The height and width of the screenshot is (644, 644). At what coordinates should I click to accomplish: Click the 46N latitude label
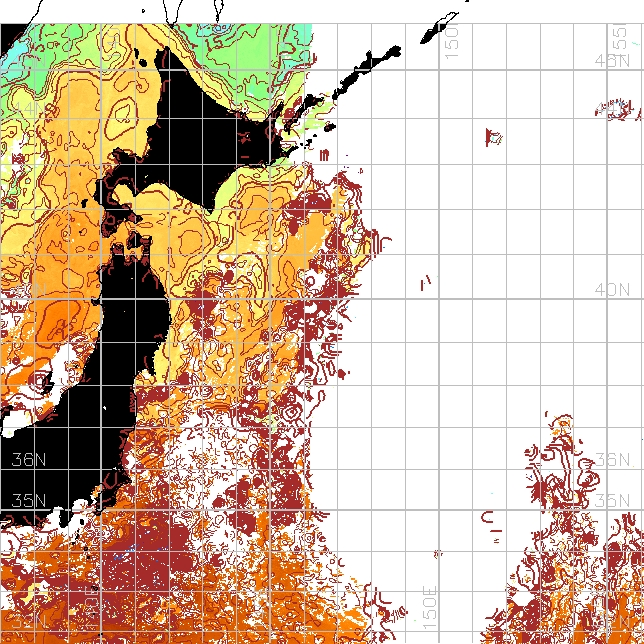pyautogui.click(x=612, y=61)
